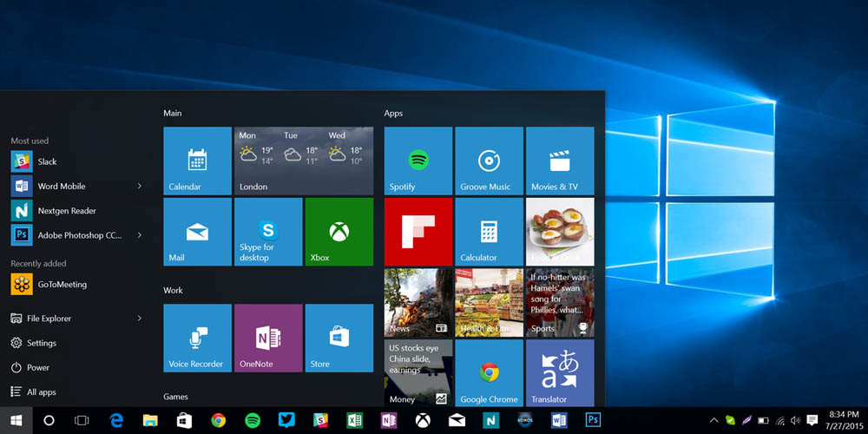Click the "Work" group heading

[x=173, y=290]
